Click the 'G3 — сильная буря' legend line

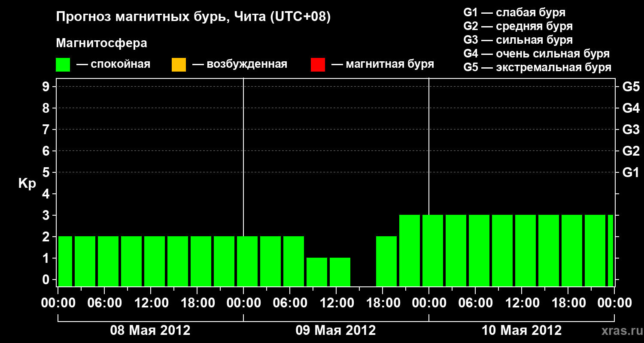tap(518, 40)
